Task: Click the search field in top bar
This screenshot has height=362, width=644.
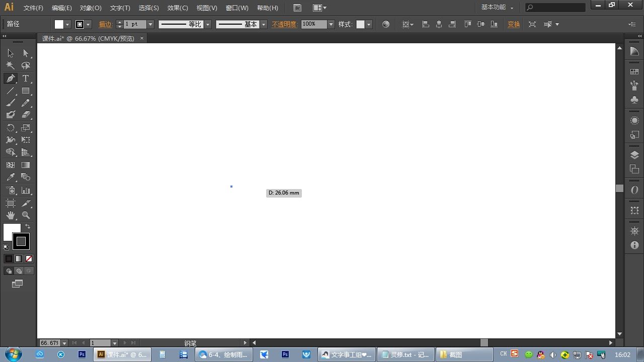Action: 555,8
